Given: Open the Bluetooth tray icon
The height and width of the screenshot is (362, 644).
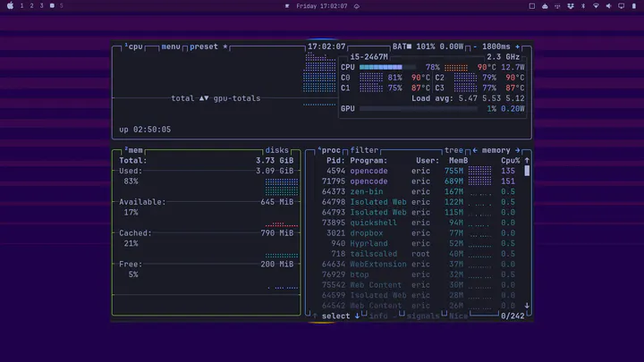Looking at the screenshot, I should click(x=583, y=6).
